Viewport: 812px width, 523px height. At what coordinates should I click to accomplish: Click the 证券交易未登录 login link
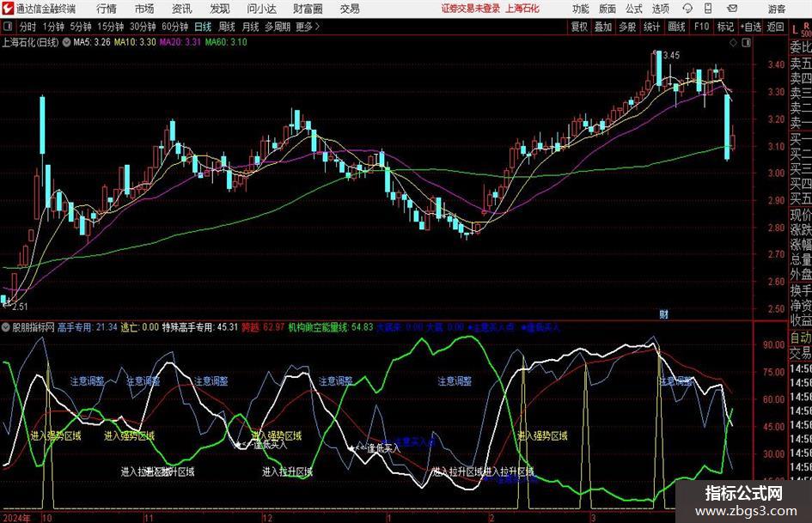coord(471,9)
